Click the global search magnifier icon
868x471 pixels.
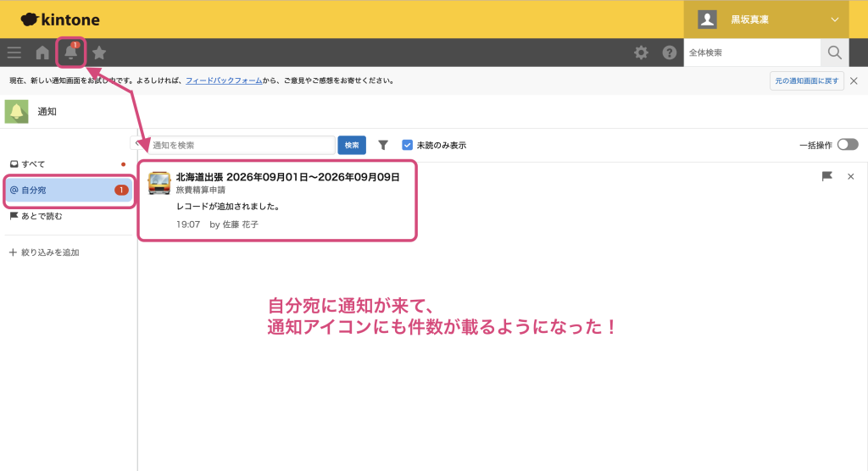click(835, 53)
